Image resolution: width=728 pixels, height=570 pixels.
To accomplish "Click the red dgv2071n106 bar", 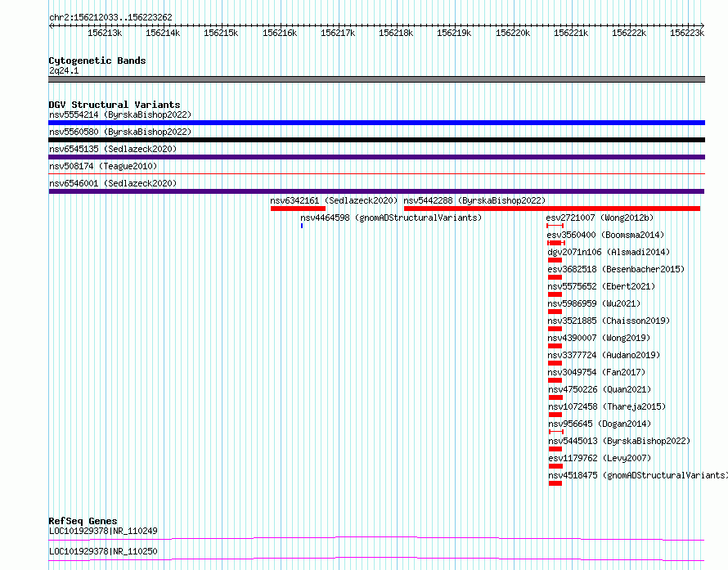I will coord(555,260).
